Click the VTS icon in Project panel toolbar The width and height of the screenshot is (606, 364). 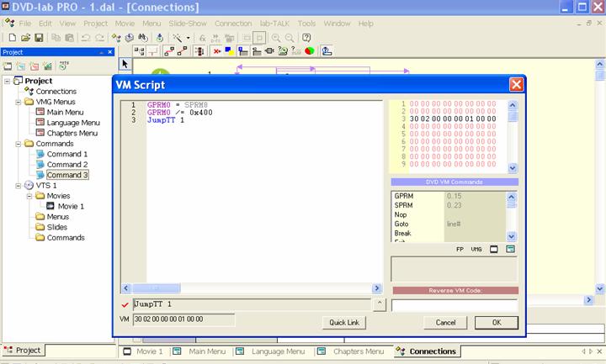tap(64, 66)
